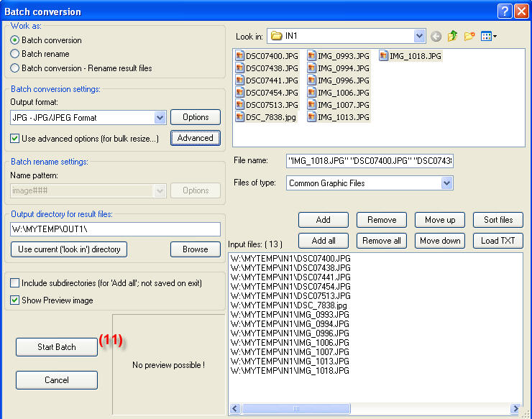
Task: Expand the Output format dropdown
Action: pos(160,117)
